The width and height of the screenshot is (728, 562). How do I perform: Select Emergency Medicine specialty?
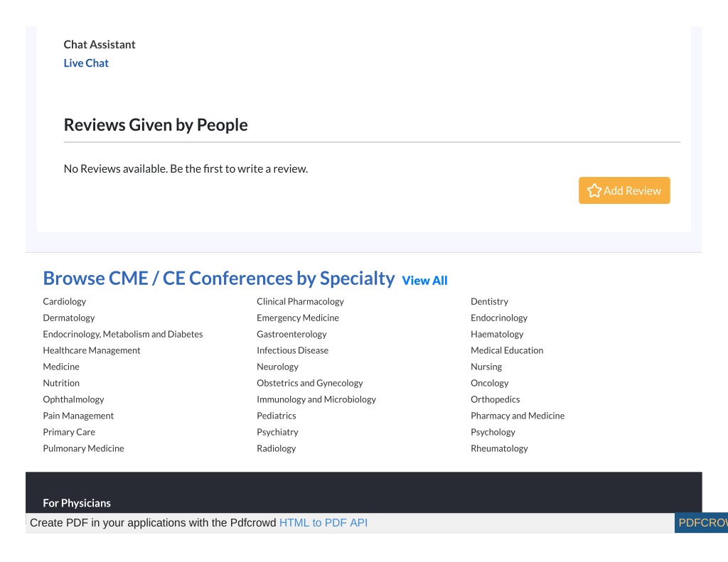coord(298,318)
